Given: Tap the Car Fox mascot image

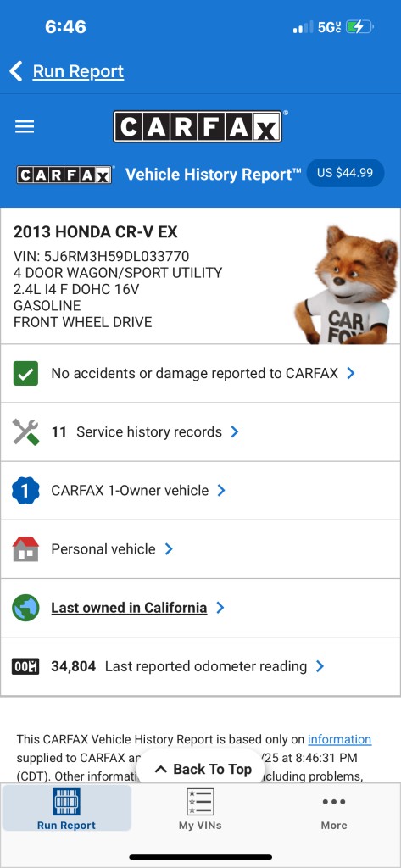Looking at the screenshot, I should (346, 283).
